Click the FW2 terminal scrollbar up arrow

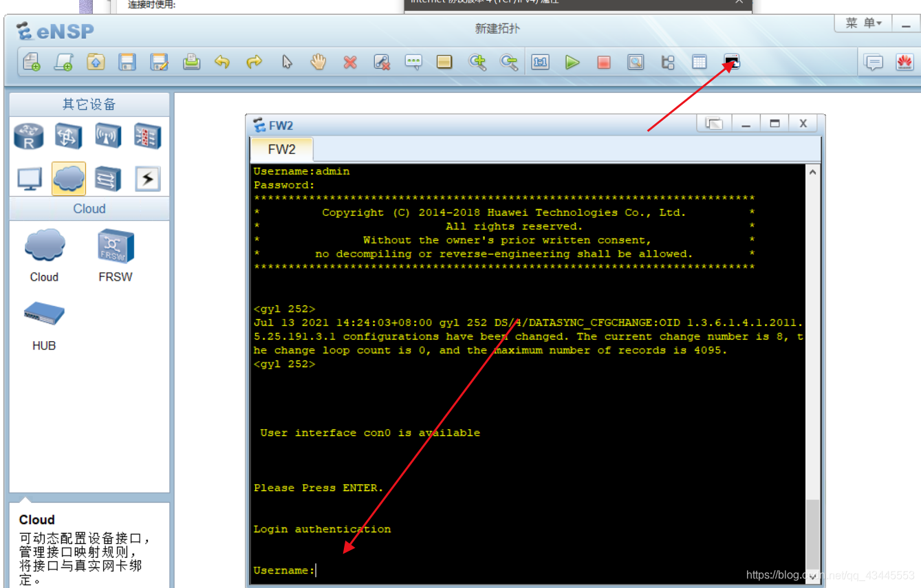click(x=813, y=172)
